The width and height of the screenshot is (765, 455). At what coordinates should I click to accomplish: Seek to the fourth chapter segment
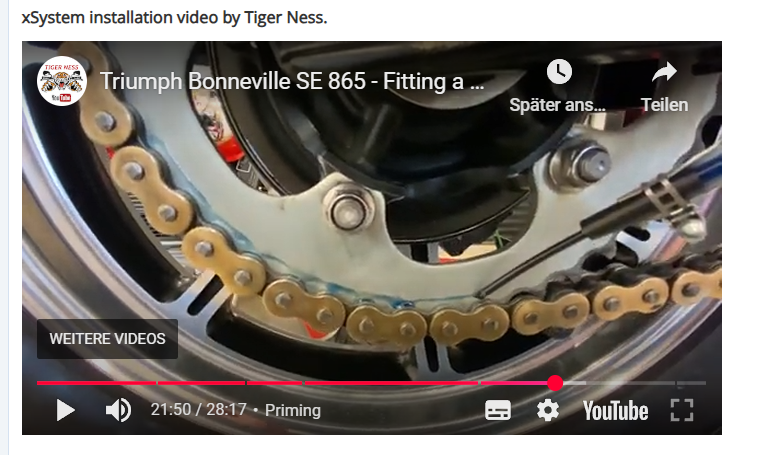[x=391, y=383]
